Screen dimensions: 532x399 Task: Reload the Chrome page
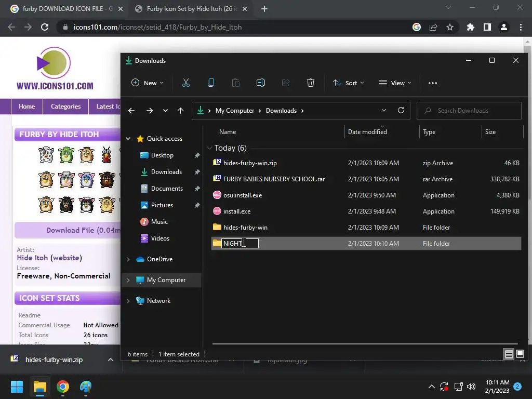45,27
